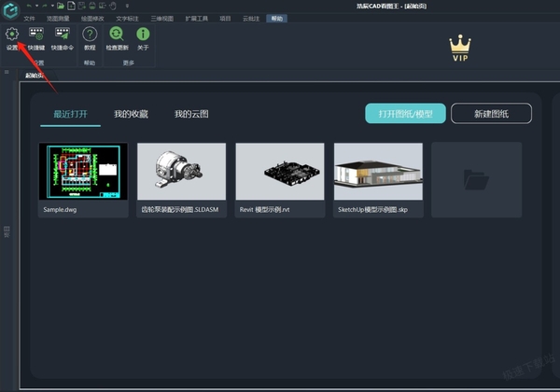
Task: Open the empty folder placeholder card
Action: [x=476, y=179]
